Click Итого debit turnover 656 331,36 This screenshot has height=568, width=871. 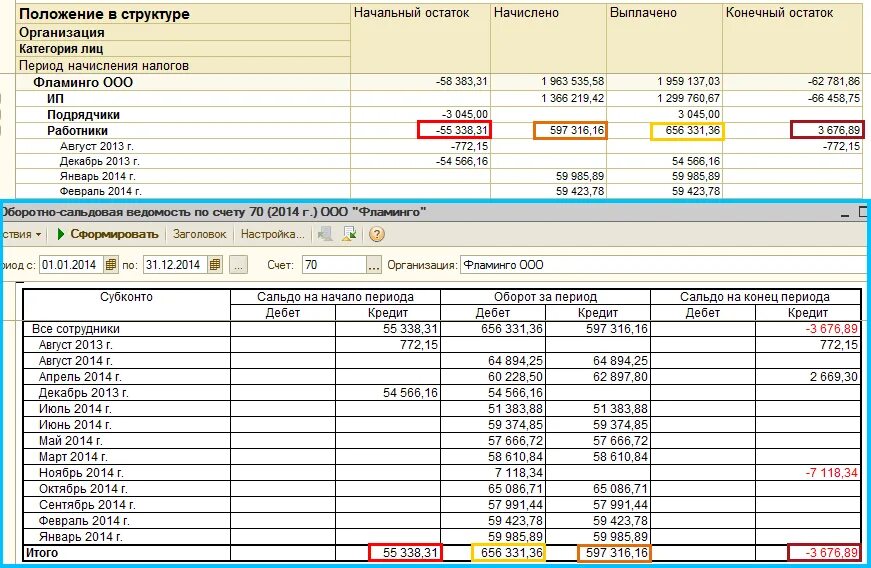click(x=512, y=553)
